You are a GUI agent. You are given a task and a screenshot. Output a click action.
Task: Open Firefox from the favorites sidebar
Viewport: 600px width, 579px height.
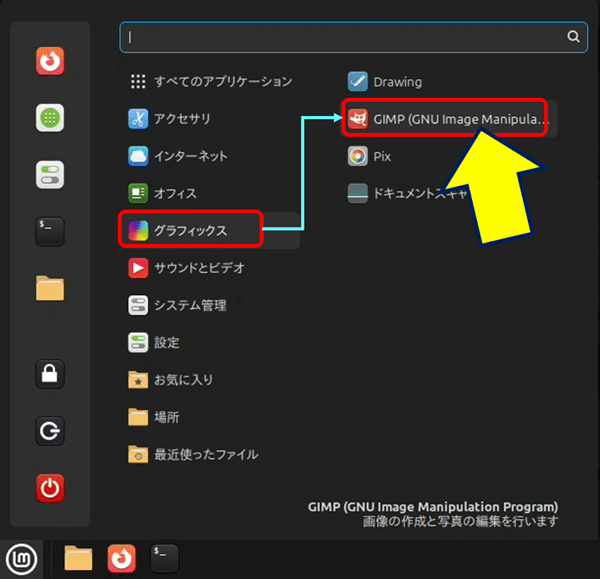(x=50, y=61)
